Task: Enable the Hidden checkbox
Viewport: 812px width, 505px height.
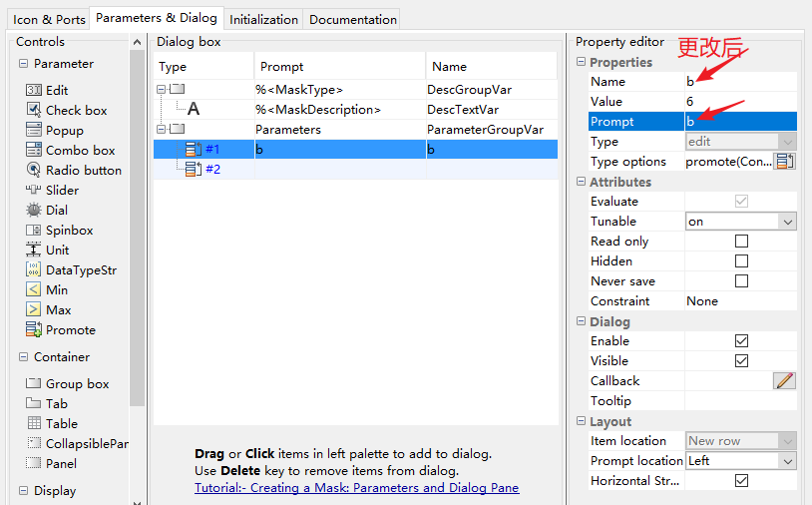Action: tap(741, 261)
